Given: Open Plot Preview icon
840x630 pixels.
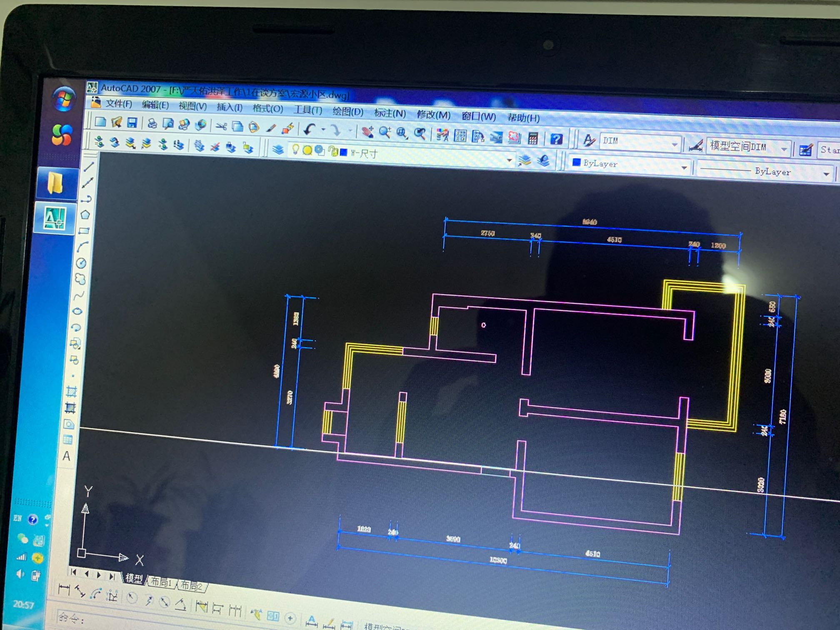Looking at the screenshot, I should pyautogui.click(x=168, y=124).
